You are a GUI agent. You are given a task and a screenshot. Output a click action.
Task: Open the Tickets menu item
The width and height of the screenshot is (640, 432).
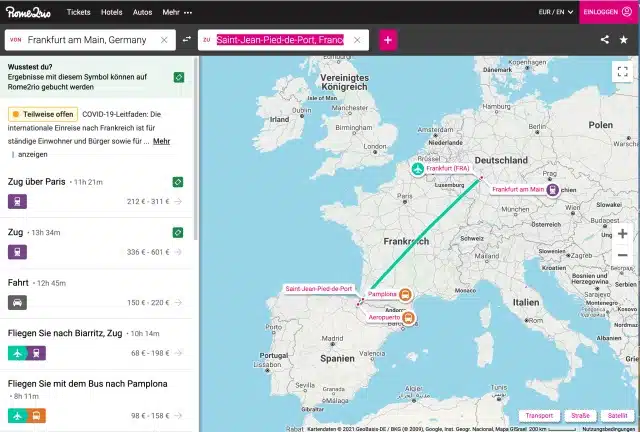78,12
